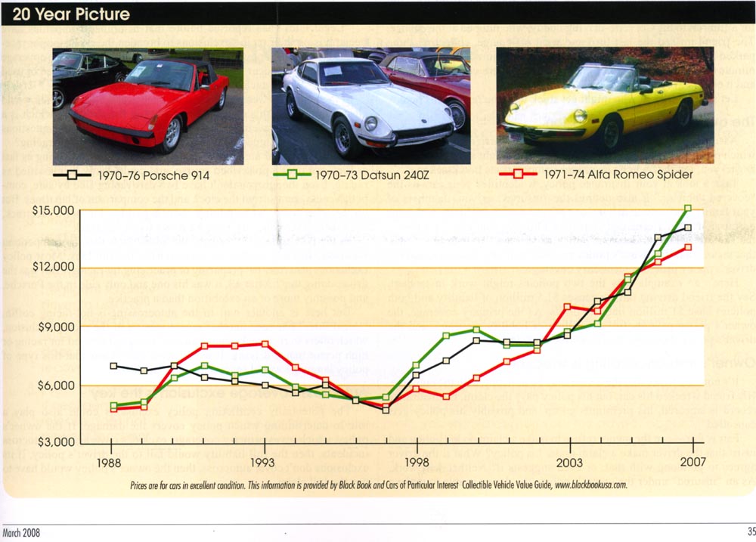Select the yellow Alfa Romeo Spider photo

pyautogui.click(x=605, y=106)
